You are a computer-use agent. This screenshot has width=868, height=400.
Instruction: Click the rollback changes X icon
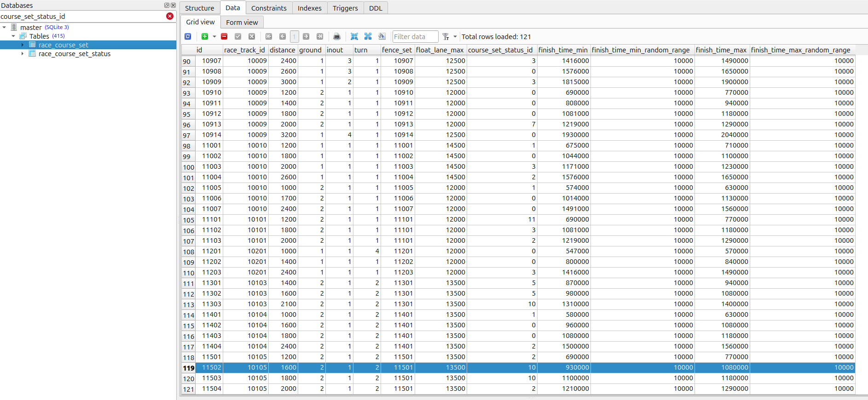pyautogui.click(x=252, y=36)
